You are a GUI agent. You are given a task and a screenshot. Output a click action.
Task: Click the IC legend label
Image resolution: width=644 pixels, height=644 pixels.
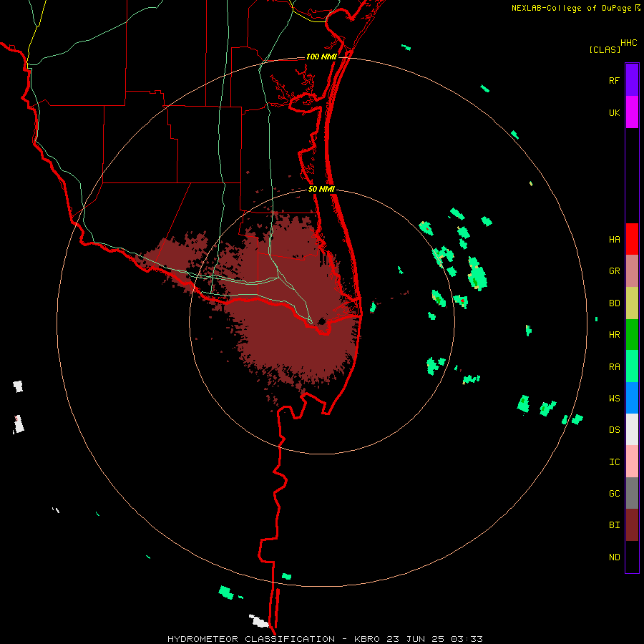[x=614, y=462]
